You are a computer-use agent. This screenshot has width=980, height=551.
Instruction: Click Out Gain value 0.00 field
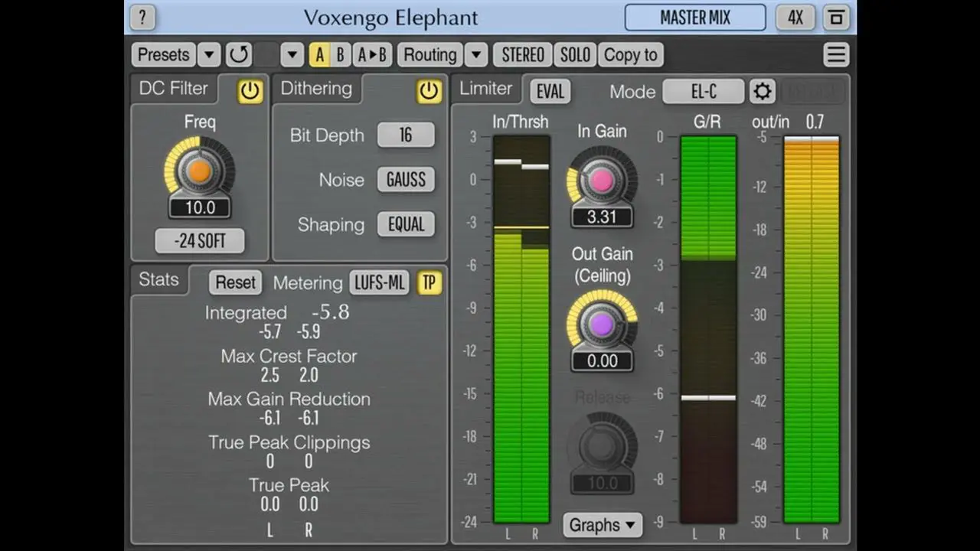602,360
